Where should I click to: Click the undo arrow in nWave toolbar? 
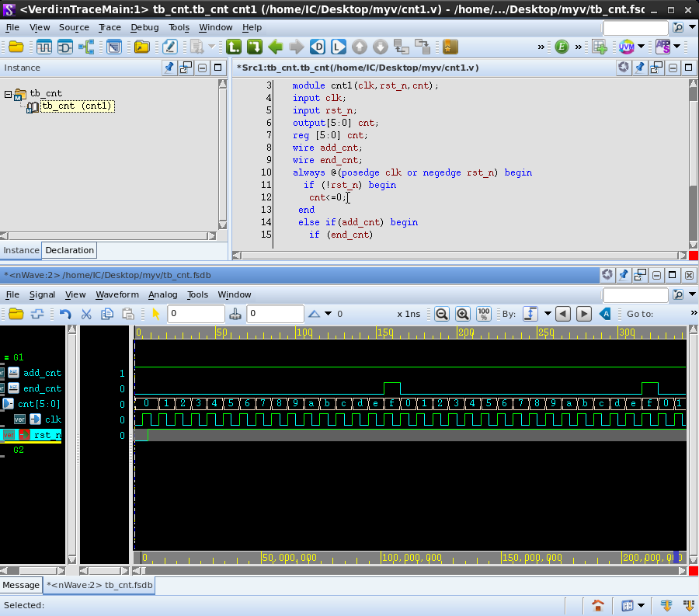(65, 314)
